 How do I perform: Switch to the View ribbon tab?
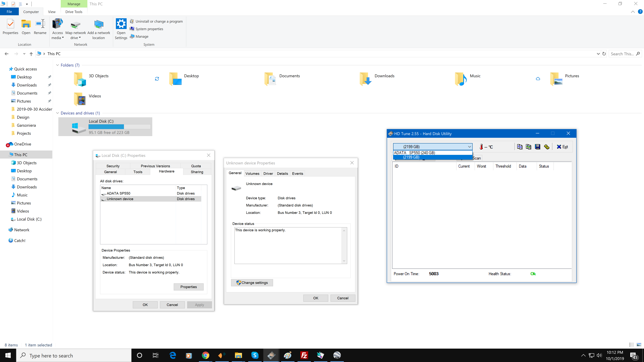[52, 12]
